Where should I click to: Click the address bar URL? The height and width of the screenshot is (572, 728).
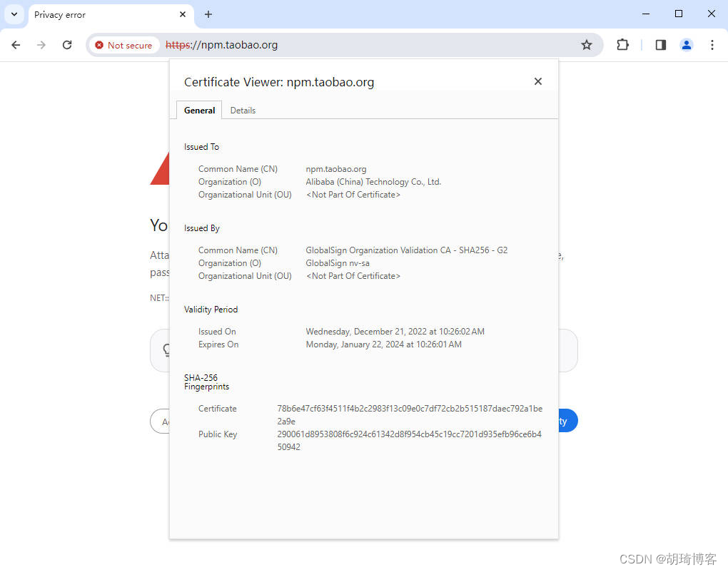[221, 45]
